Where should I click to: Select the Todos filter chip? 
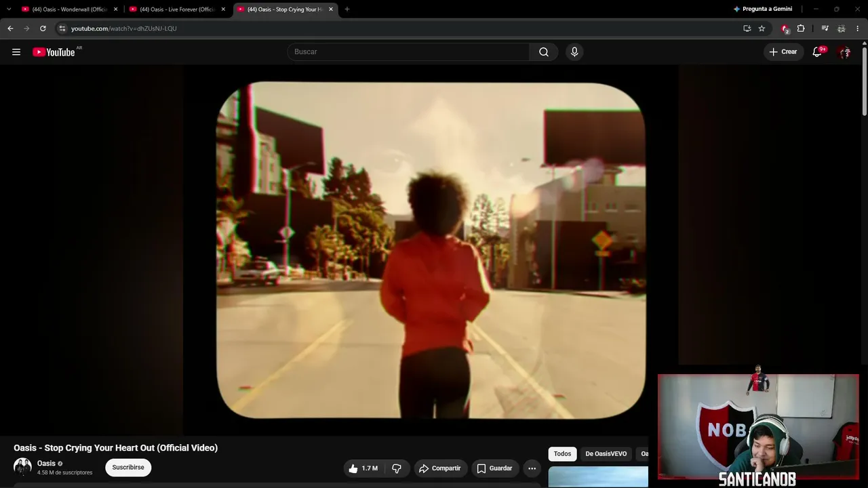click(562, 454)
